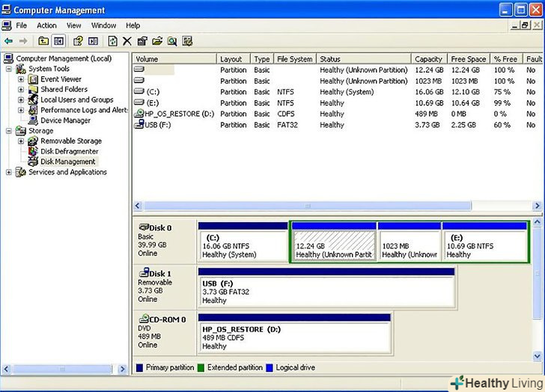This screenshot has width=545, height=392.
Task: Click the Delete X toolbar icon
Action: [x=127, y=41]
